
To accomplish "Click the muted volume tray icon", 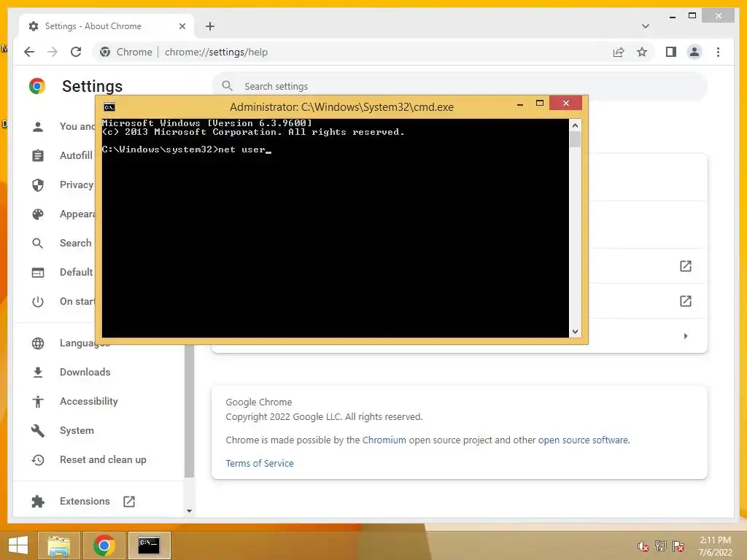I will 643,546.
